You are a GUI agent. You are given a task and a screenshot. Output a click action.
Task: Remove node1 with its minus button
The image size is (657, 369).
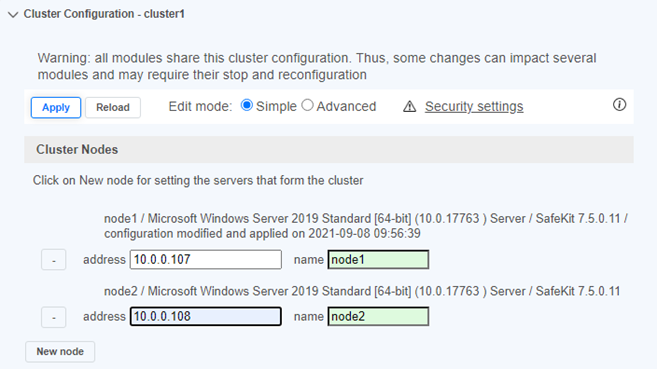pos(54,260)
